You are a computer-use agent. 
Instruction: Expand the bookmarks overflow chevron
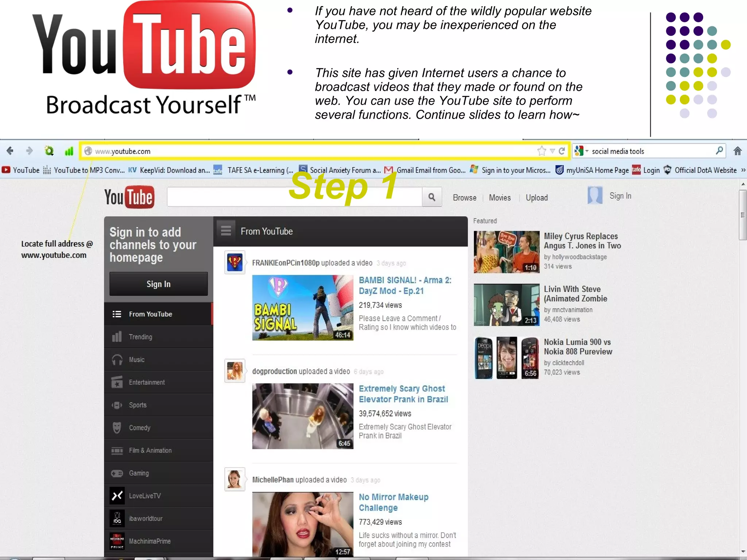[743, 170]
